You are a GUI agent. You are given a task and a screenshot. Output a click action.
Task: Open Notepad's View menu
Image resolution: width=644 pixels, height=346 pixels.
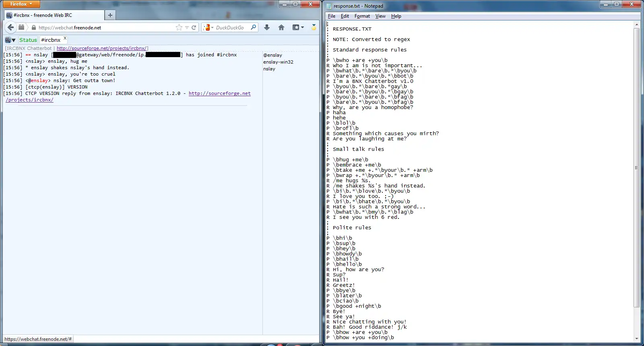pos(380,16)
